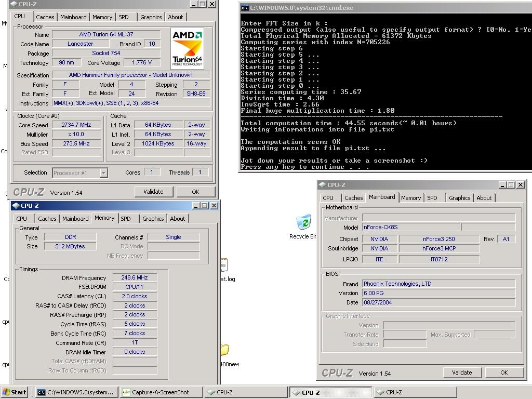
Task: Click the processor Name field AMD Turion 64 ML-37
Action: point(106,34)
